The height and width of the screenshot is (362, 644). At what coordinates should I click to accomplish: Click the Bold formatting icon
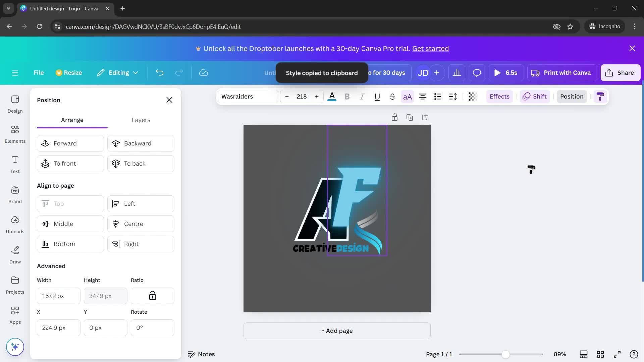point(346,96)
